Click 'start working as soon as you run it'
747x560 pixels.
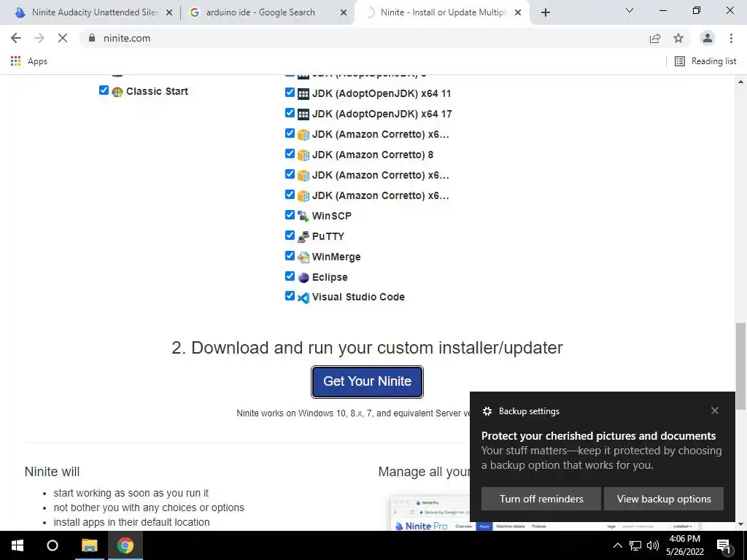pyautogui.click(x=131, y=493)
